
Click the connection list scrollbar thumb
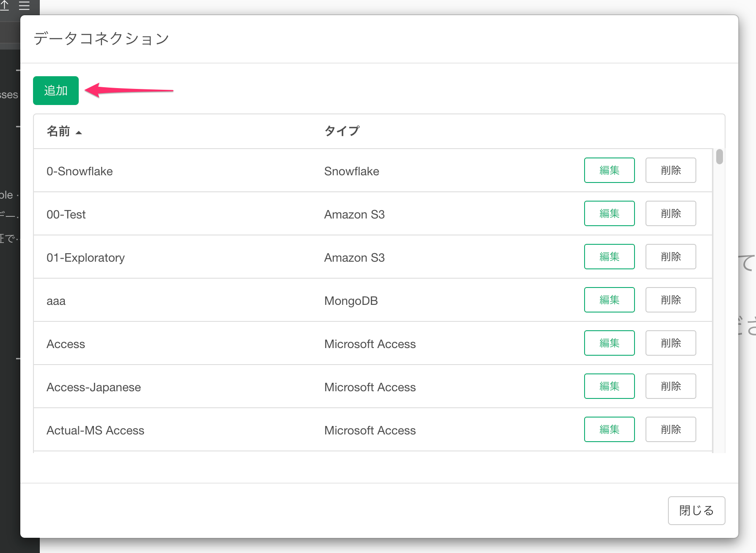719,157
